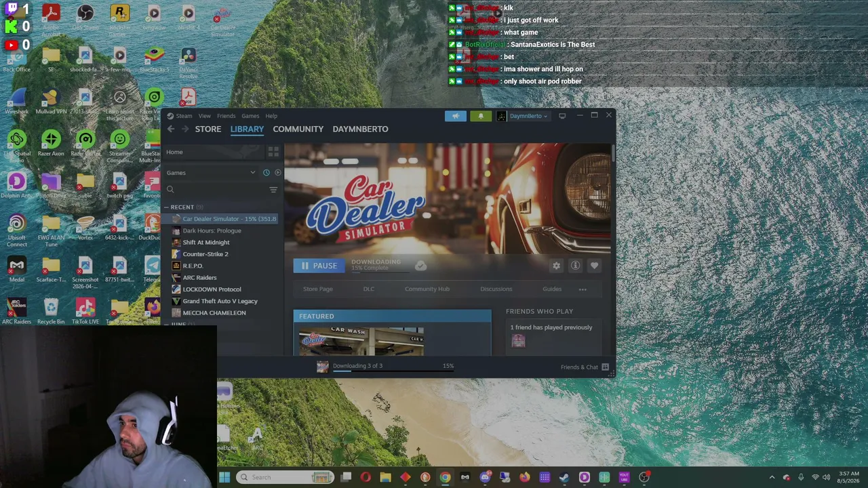The height and width of the screenshot is (488, 868).
Task: Switch to the STORE tab
Action: tap(208, 129)
